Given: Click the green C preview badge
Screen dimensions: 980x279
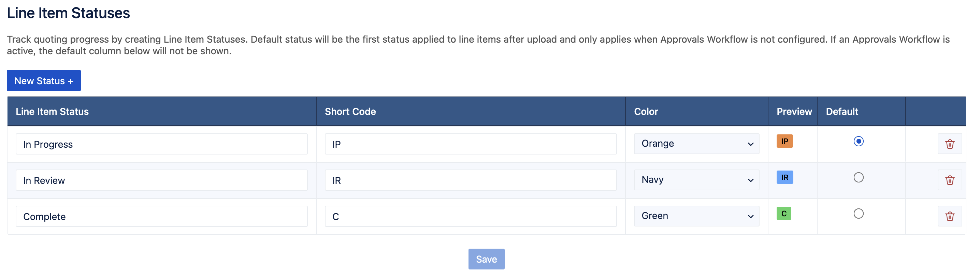Looking at the screenshot, I should click(x=784, y=213).
